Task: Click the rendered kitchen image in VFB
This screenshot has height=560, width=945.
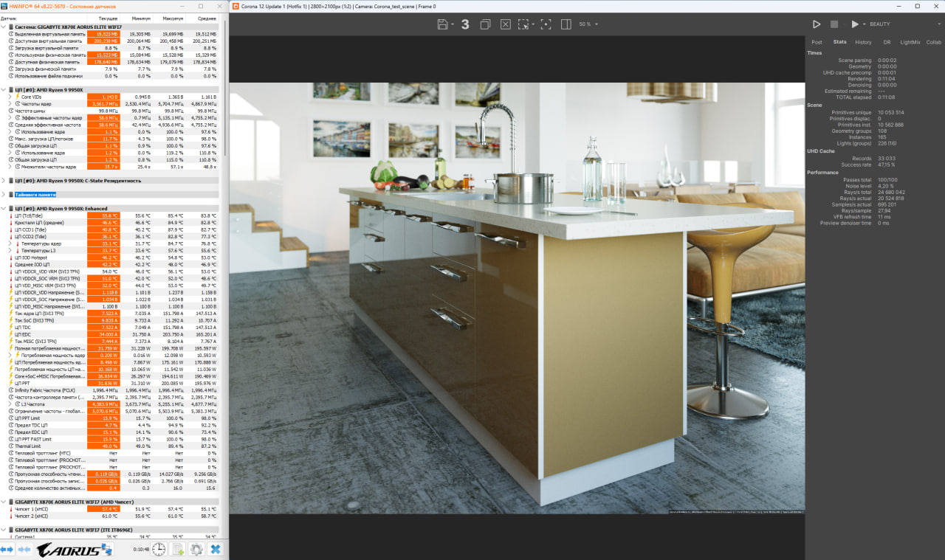Action: coord(517,298)
